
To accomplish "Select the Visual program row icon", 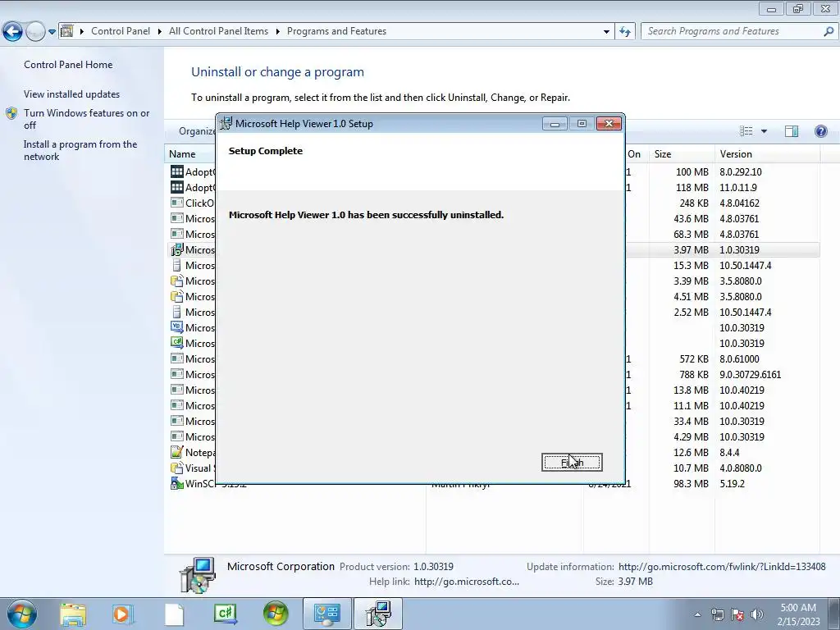I will pos(177,468).
